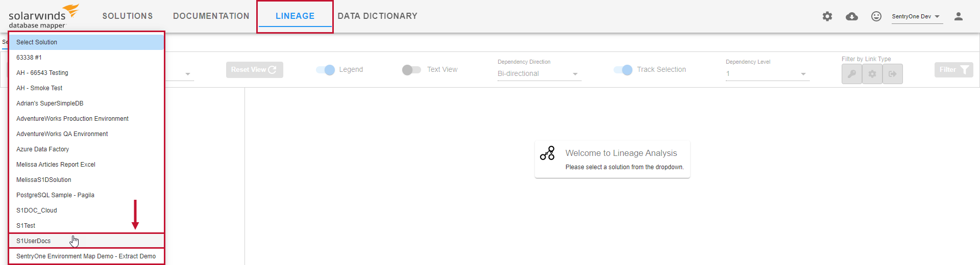
Task: Click the SolarWinds Database Mapper logo
Action: coord(44,16)
